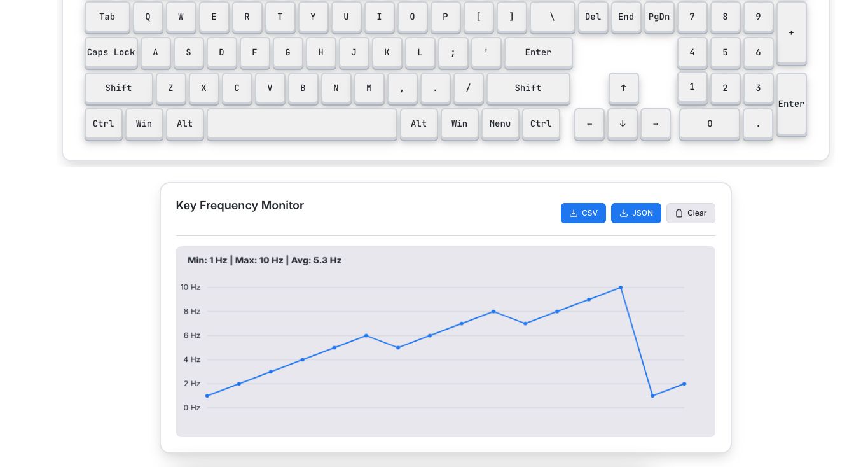Click the numpad 0 key
This screenshot has height=467, width=868.
[x=710, y=124]
